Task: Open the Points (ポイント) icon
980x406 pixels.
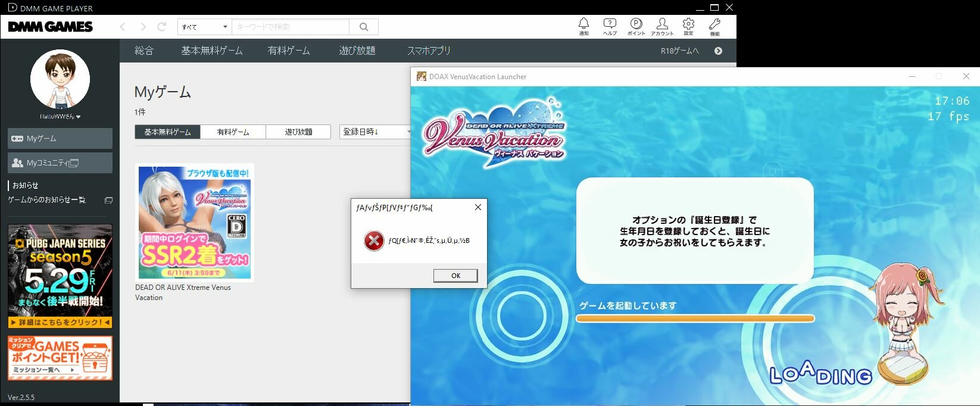Action: (x=636, y=26)
